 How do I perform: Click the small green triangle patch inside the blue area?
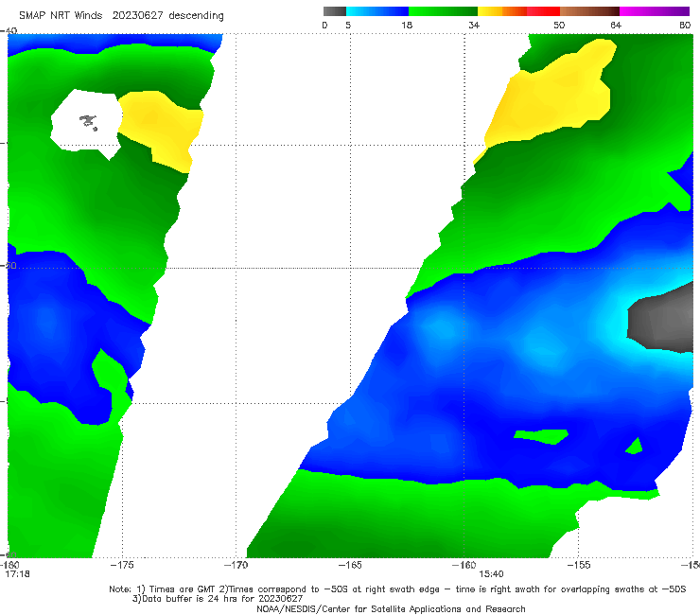[x=635, y=447]
